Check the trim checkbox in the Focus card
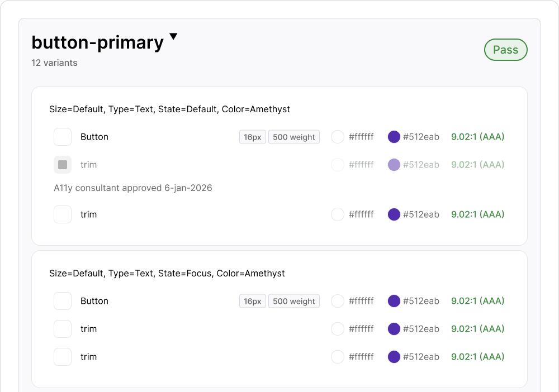This screenshot has height=392, width=559. point(63,329)
